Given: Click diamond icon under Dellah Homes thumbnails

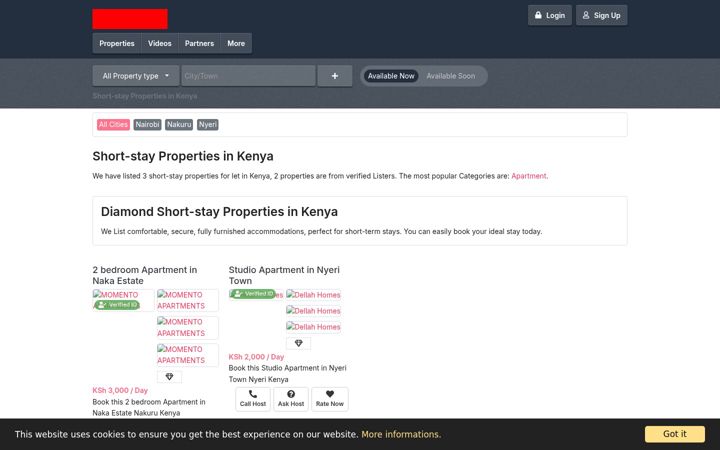Looking at the screenshot, I should coord(298,343).
